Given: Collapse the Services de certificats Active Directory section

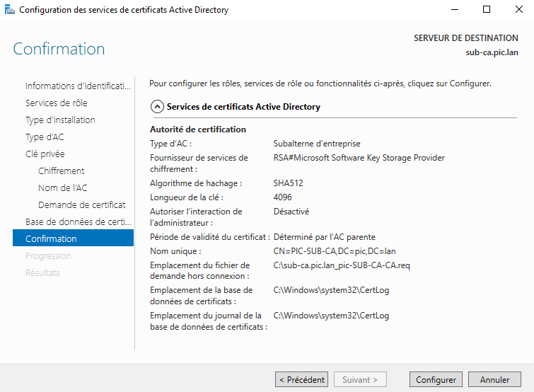Looking at the screenshot, I should tap(157, 107).
